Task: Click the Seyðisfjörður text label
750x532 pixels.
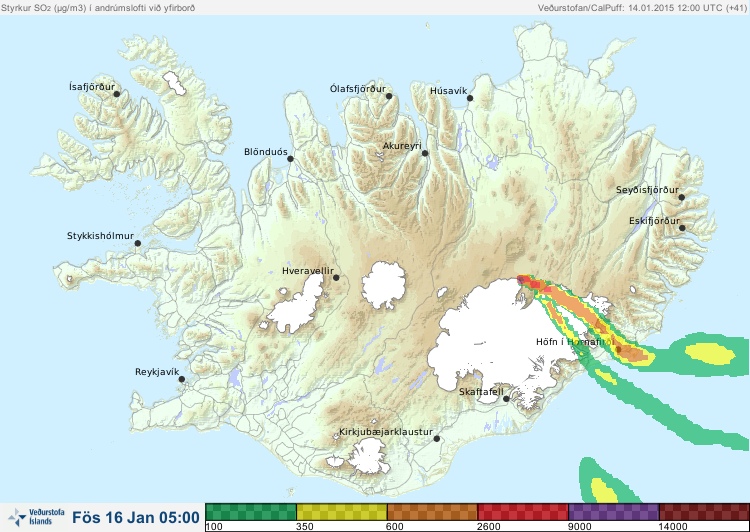Action: coord(647,190)
